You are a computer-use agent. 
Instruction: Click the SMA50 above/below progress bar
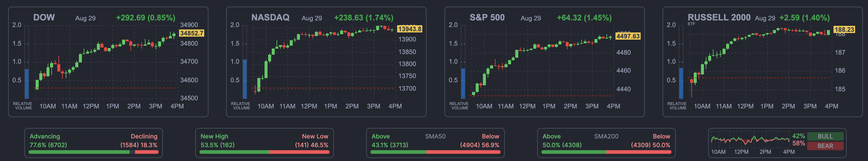click(435, 152)
